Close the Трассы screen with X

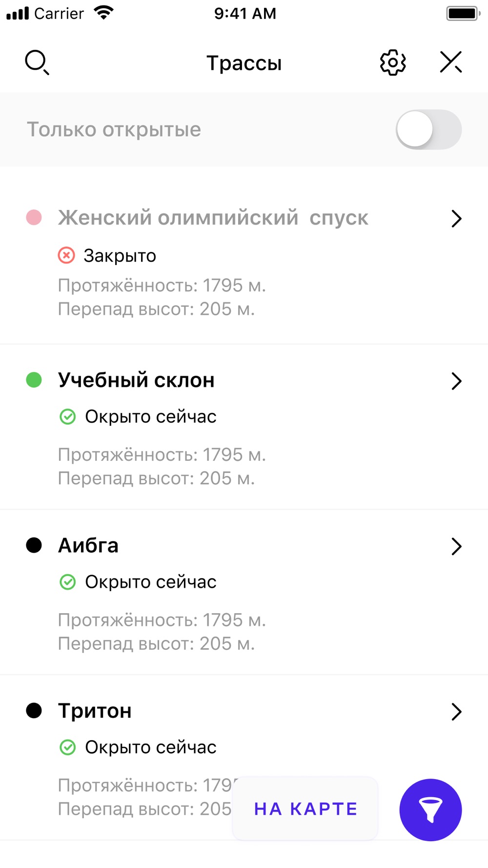coord(451,62)
